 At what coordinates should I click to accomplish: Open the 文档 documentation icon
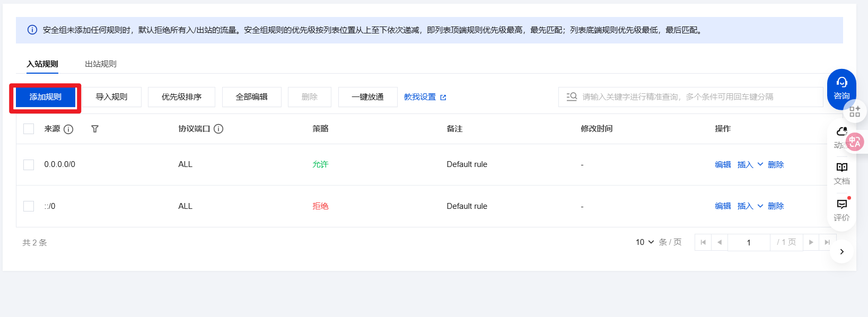coord(841,173)
